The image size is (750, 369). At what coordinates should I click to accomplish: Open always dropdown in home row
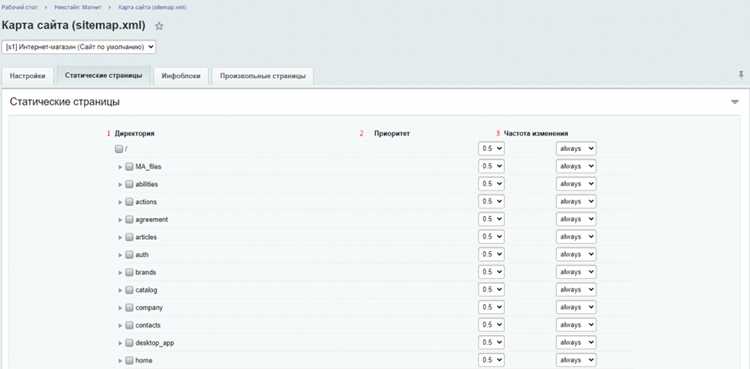click(x=576, y=360)
